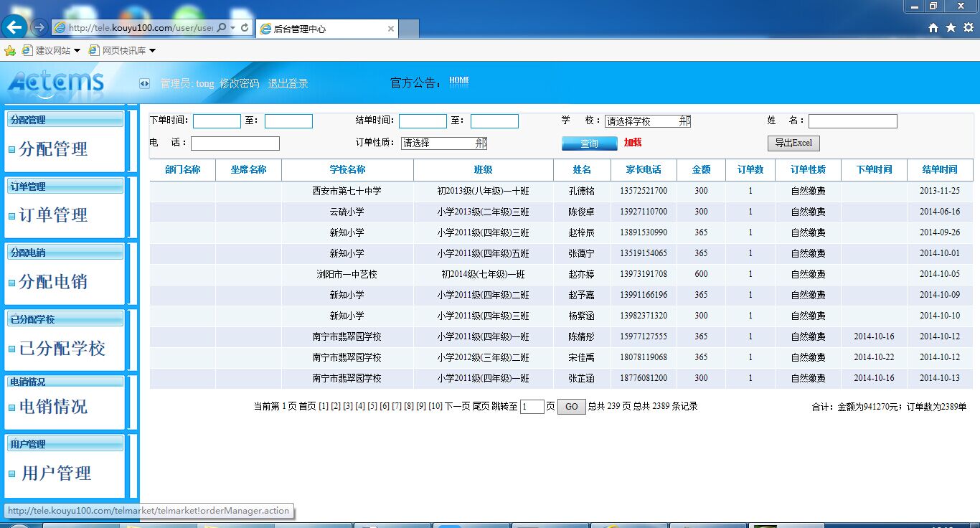Open 电销情况 in the left sidebar
980x528 pixels.
pyautogui.click(x=53, y=407)
